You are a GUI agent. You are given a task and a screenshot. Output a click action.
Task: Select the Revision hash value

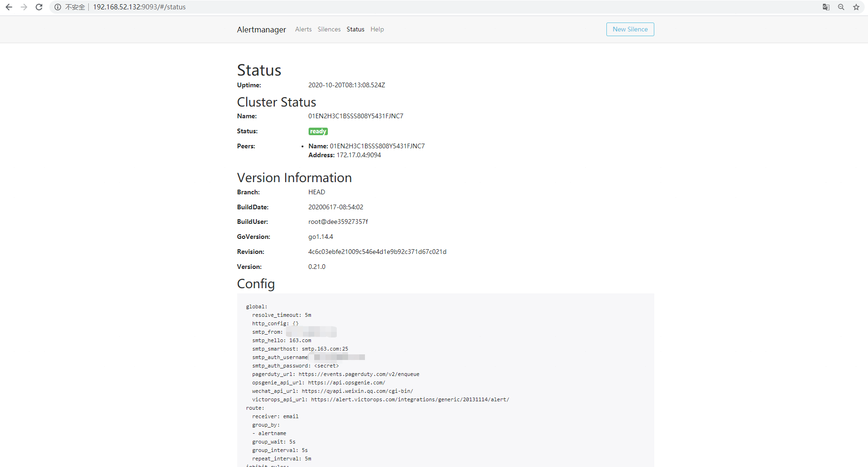(377, 252)
